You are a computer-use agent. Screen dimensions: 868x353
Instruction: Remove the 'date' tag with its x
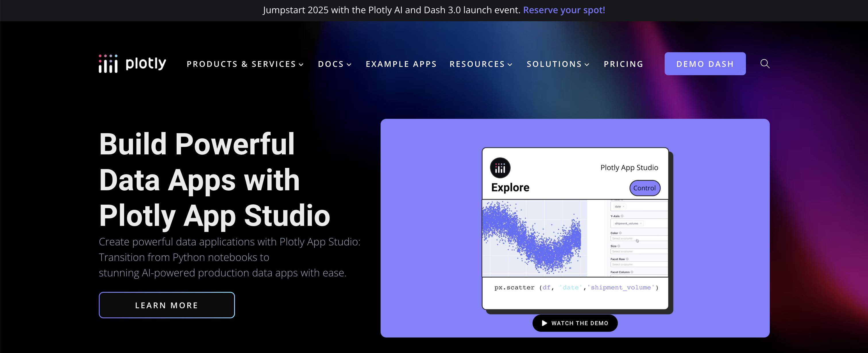coord(623,206)
